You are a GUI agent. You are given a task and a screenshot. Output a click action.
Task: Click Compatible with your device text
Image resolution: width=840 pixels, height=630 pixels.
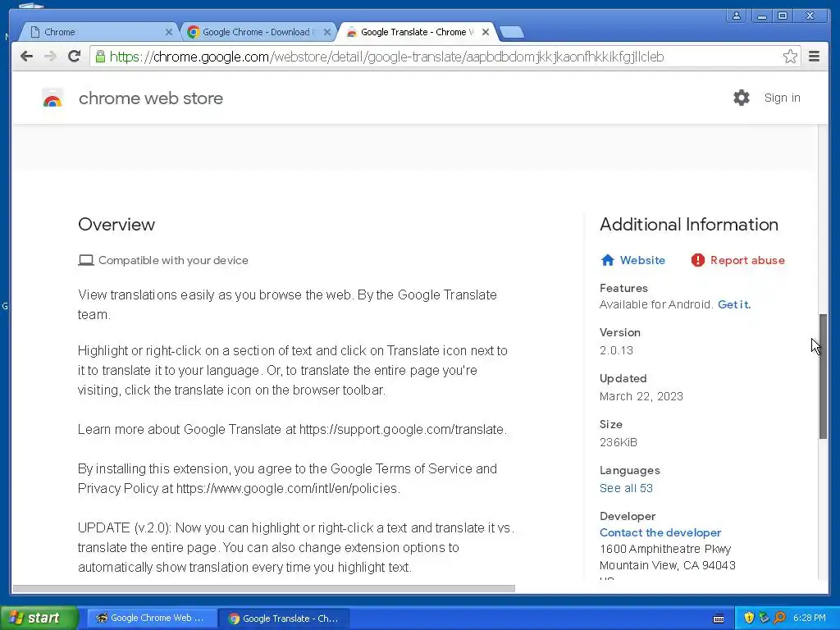[173, 260]
